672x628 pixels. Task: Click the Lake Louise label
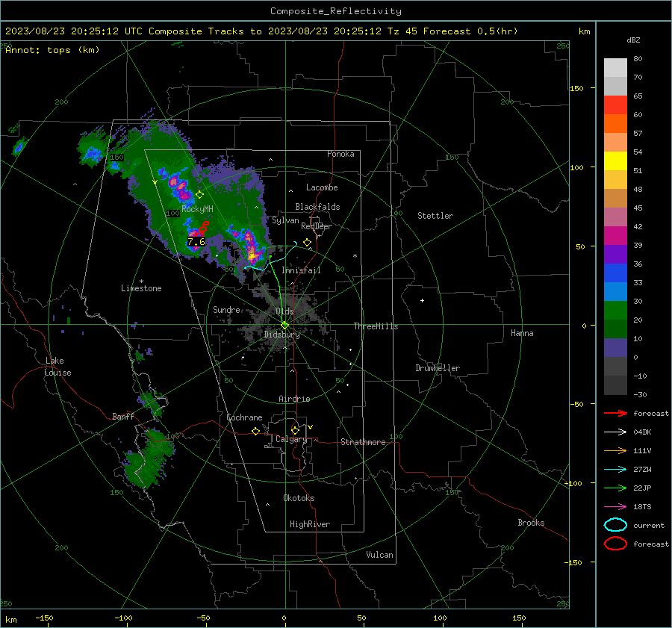[x=57, y=367]
